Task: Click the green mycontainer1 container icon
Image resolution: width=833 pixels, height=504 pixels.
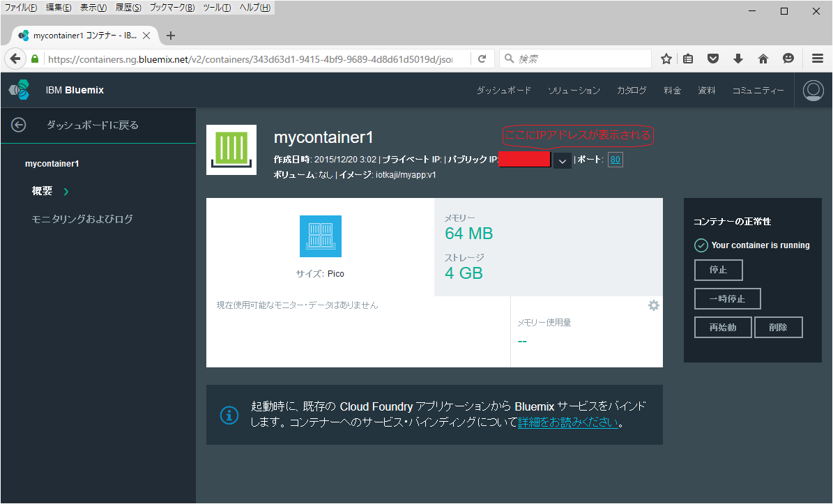Action: [x=231, y=150]
